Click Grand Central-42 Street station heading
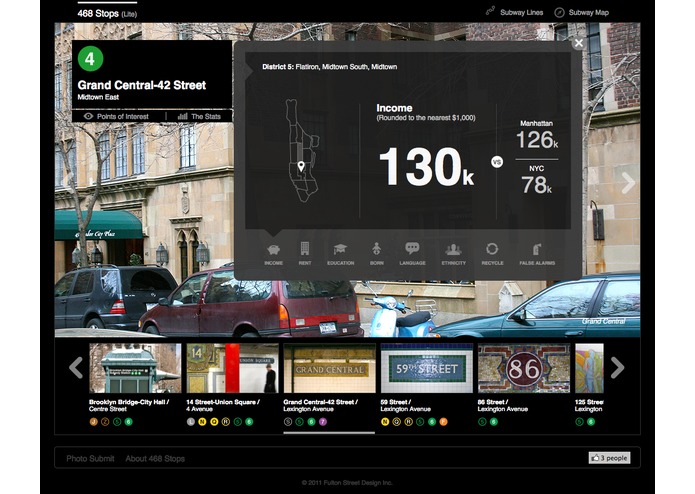Viewport: 695px width, 494px height. [x=142, y=85]
